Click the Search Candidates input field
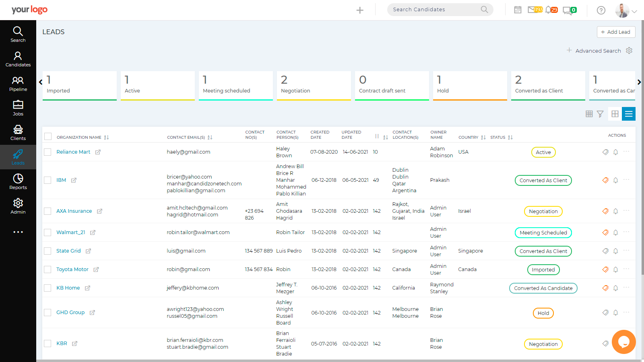This screenshot has height=362, width=644. (437, 10)
